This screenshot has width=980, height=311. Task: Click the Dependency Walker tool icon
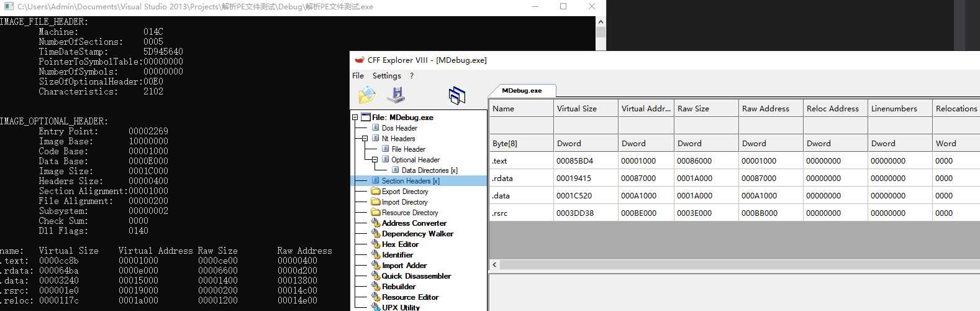376,233
